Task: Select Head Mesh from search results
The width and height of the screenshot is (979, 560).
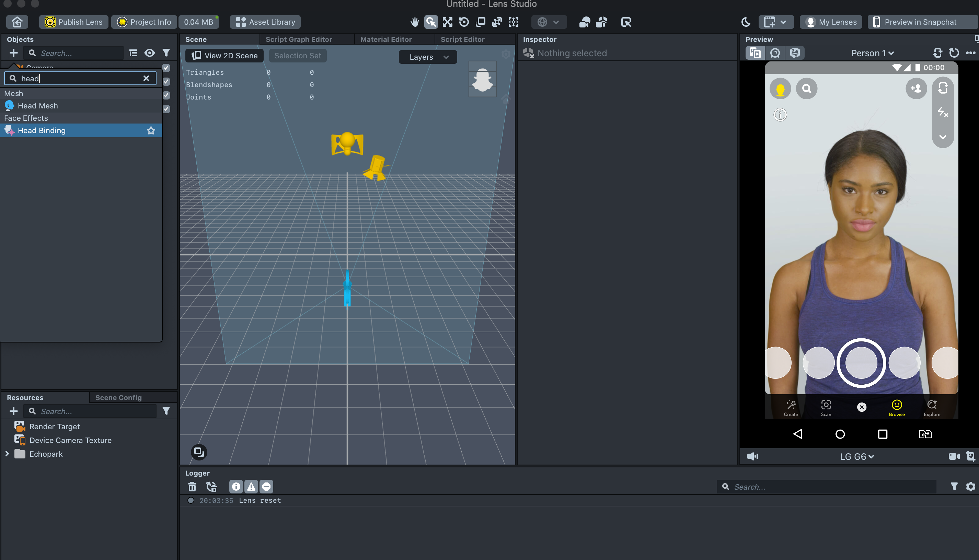Action: coord(38,106)
